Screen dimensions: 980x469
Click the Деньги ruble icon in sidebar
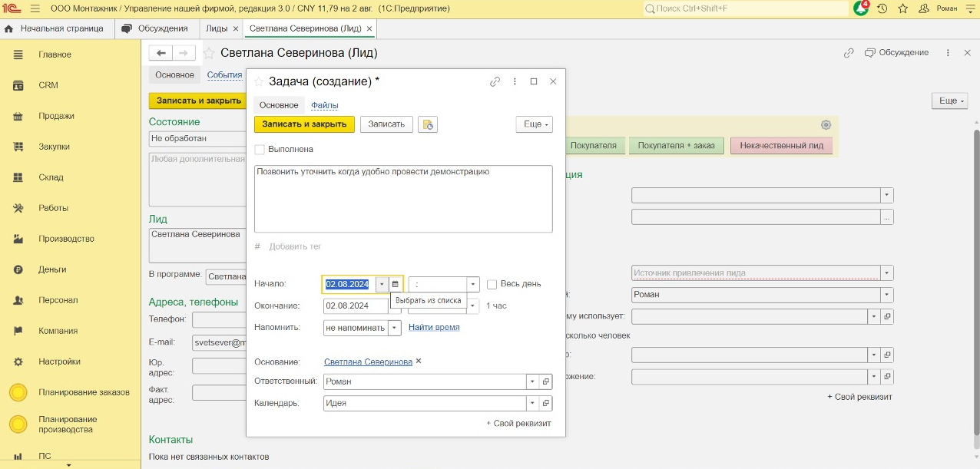point(18,269)
